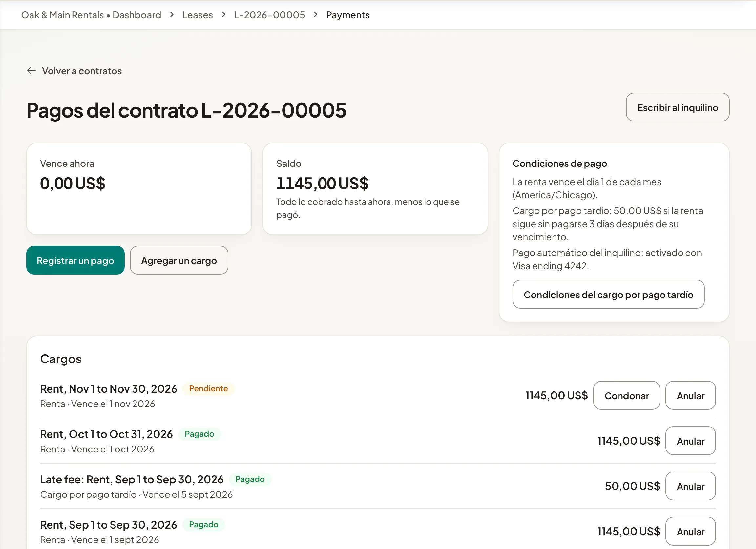Screen dimensions: 756x549
Task: Click the breadcrumb chevron before Payments
Action: click(x=315, y=15)
